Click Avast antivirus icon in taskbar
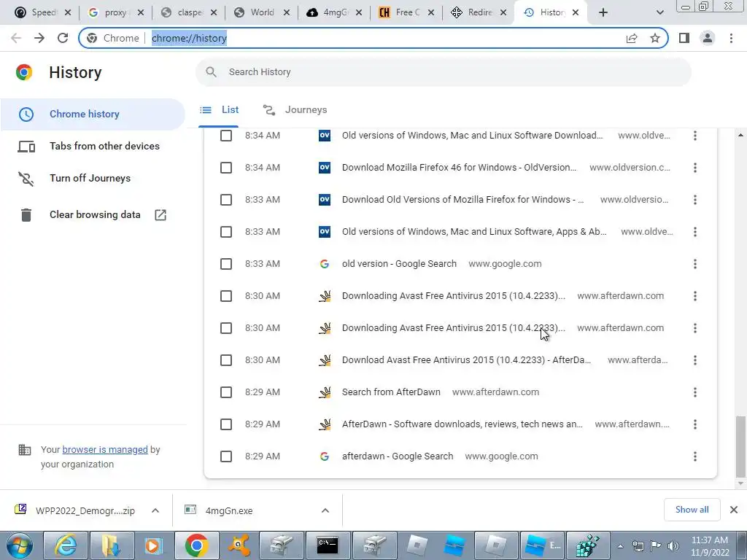The height and width of the screenshot is (560, 747). (x=239, y=545)
